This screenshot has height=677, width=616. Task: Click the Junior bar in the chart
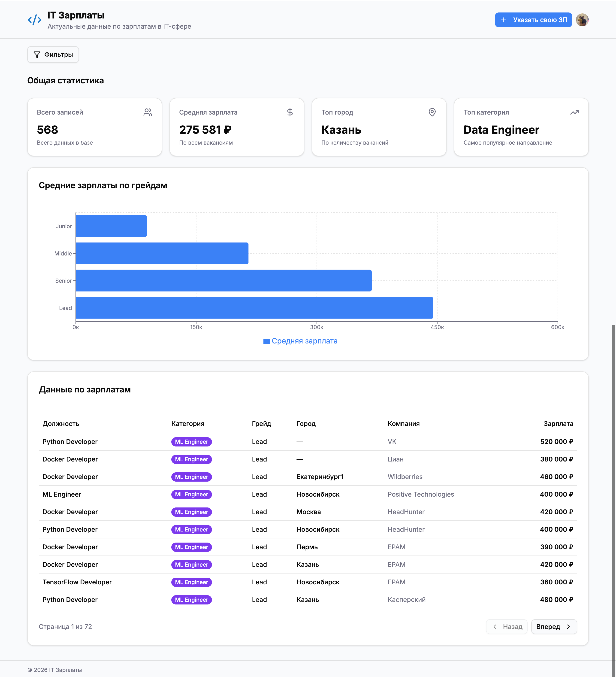[111, 226]
